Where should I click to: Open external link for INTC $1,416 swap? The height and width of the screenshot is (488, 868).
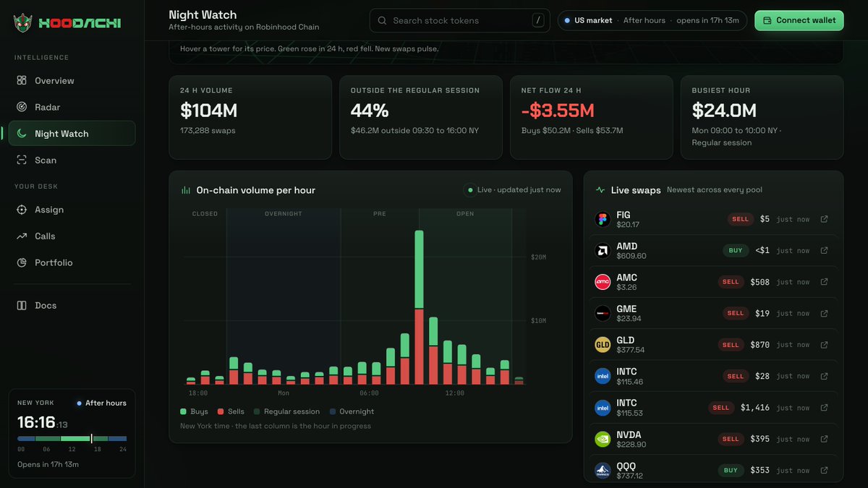(x=824, y=408)
